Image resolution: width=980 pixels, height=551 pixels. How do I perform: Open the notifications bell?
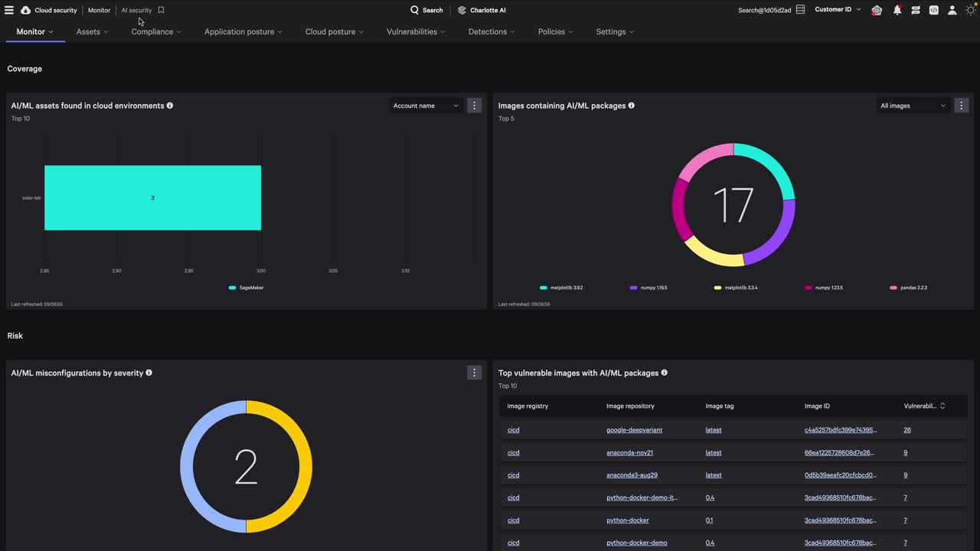tap(897, 10)
